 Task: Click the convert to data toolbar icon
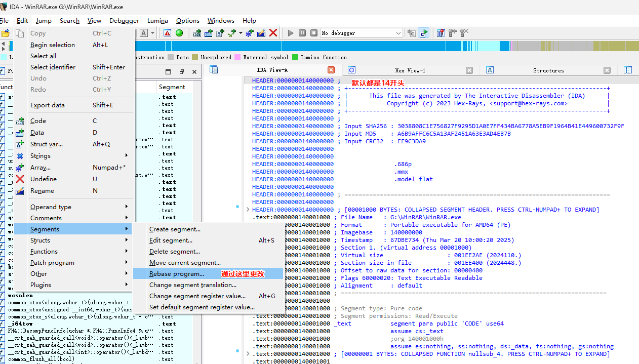point(209,33)
